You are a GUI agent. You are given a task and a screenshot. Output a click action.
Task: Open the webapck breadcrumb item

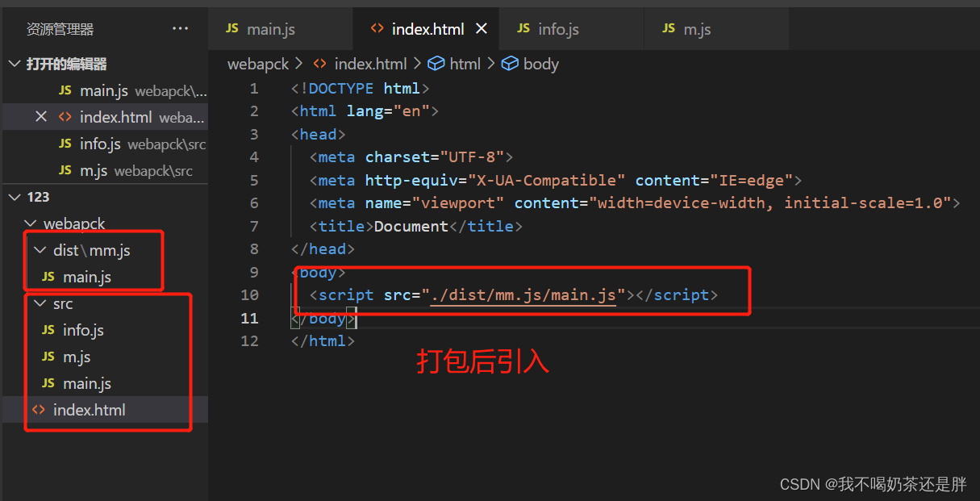click(258, 64)
